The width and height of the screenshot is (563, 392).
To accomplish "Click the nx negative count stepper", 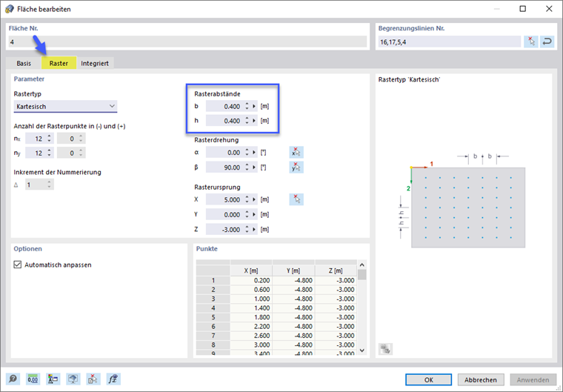I will point(49,139).
